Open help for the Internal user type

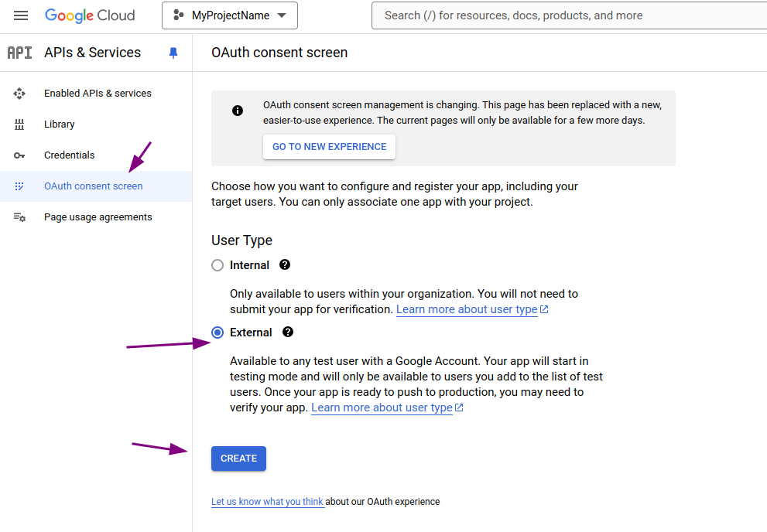pos(284,264)
